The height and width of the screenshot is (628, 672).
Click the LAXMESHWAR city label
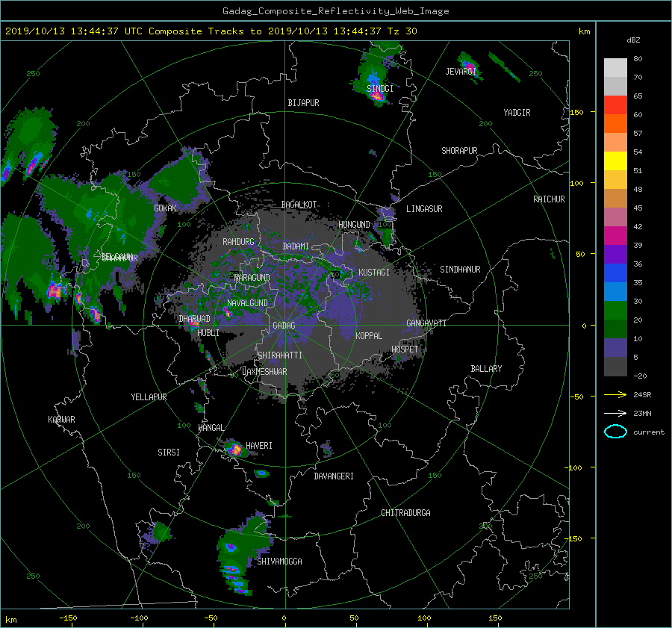tap(265, 372)
